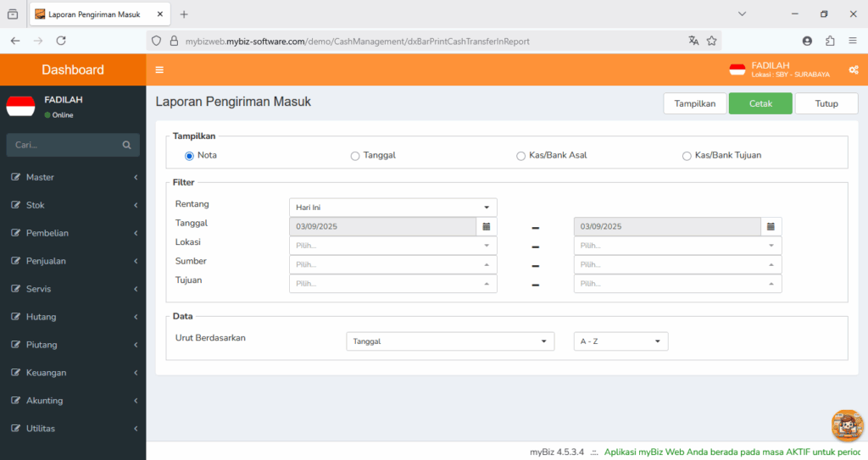Viewport: 868px width, 460px height.
Task: Click the FADILAH user name in header
Action: [771, 65]
